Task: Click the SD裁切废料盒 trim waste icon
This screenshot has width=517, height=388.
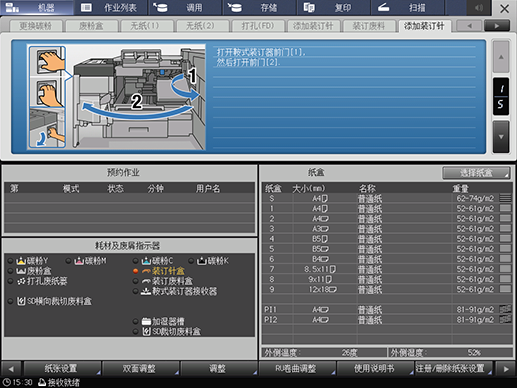Action: click(146, 332)
